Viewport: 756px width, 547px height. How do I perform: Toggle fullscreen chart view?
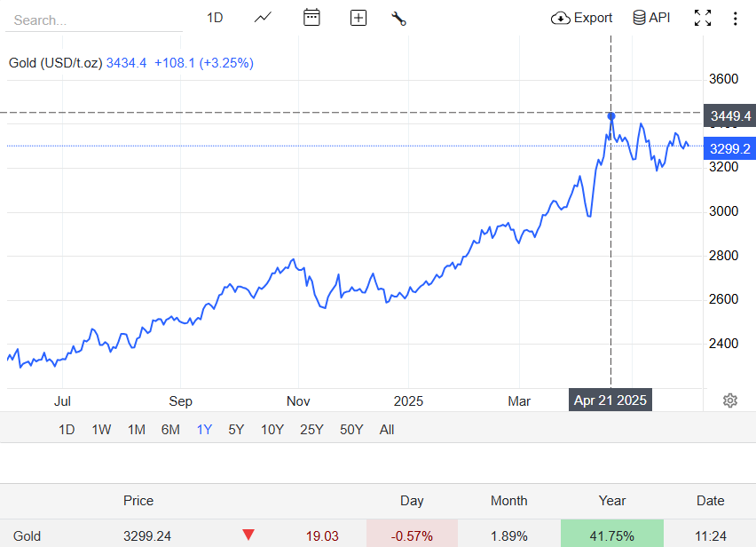[703, 18]
